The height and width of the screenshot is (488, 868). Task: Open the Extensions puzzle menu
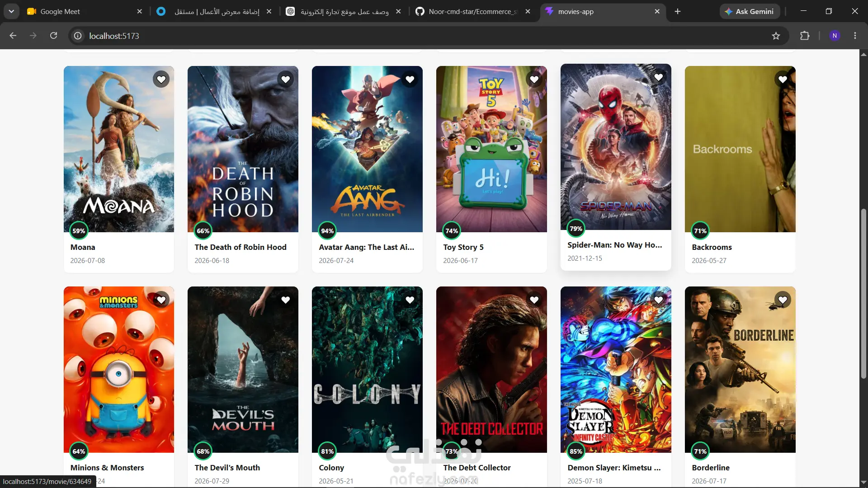pos(805,36)
